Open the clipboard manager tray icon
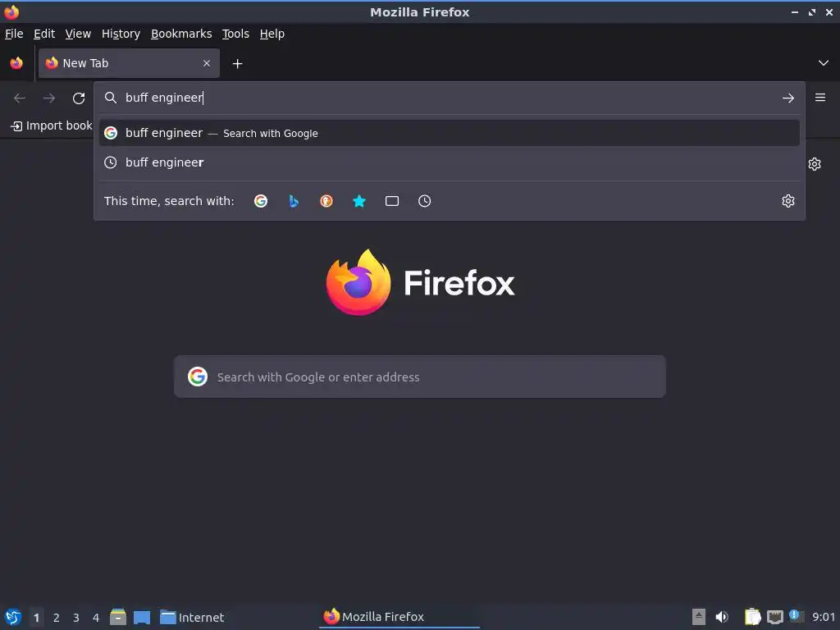This screenshot has height=630, width=840. (x=753, y=617)
